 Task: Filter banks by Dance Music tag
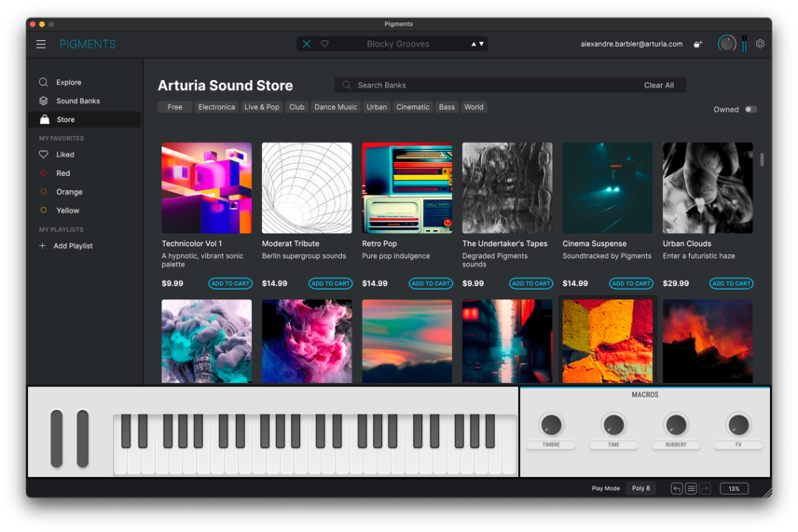[336, 107]
